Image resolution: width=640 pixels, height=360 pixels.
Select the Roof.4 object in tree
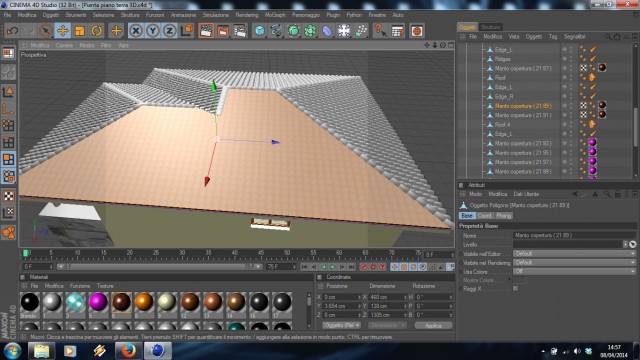tap(502, 124)
